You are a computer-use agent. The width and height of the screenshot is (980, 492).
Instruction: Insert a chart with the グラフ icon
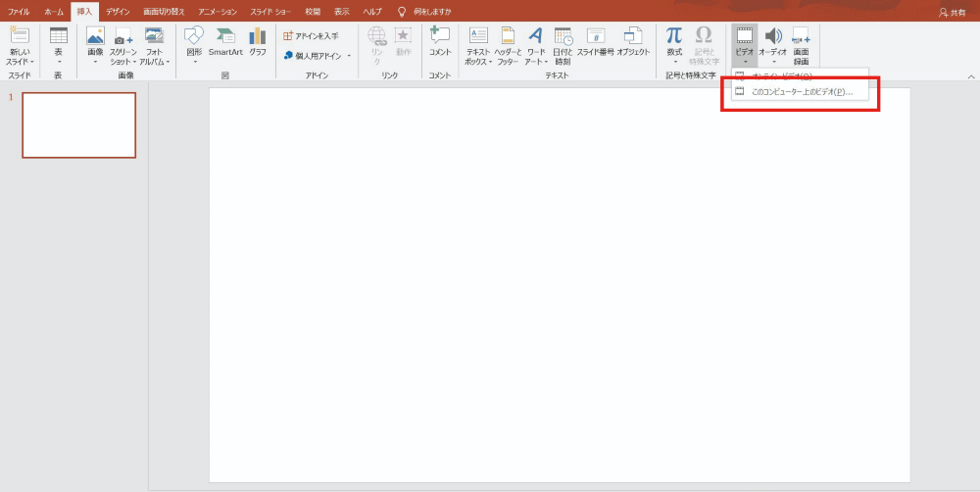258,41
